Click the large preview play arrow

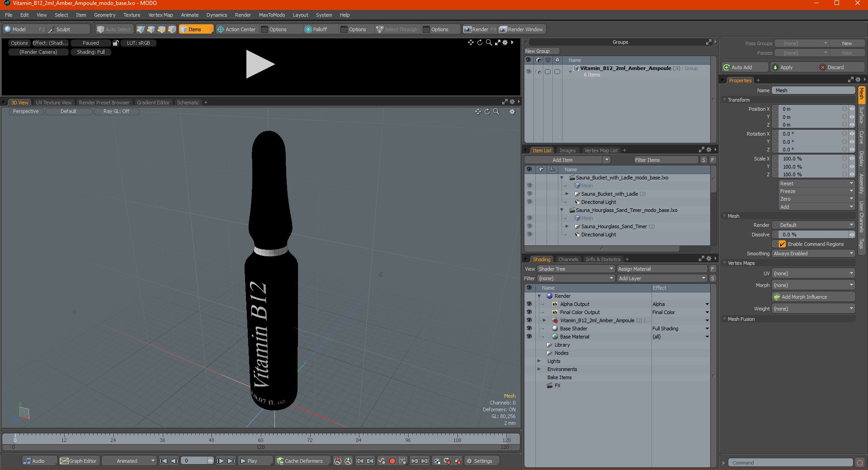click(259, 64)
